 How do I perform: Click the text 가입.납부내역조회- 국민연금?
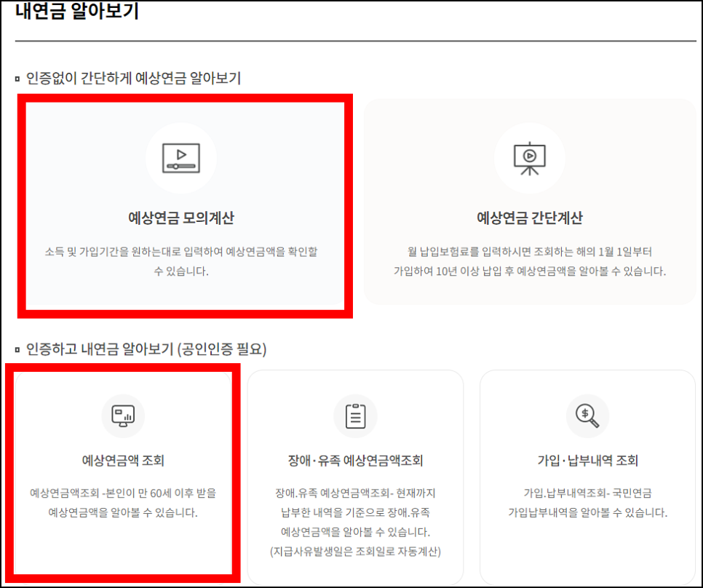tap(588, 493)
